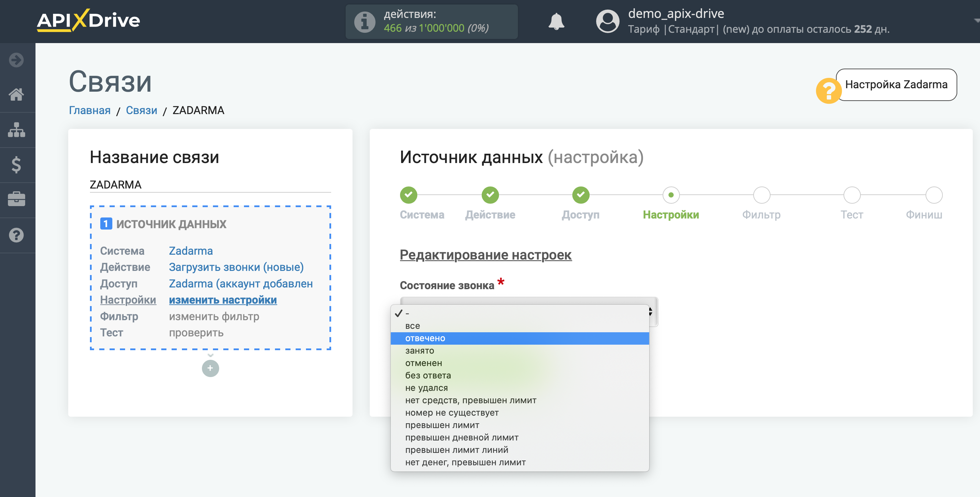Viewport: 980px width, 497px height.
Task: Select option занято
Action: pyautogui.click(x=520, y=351)
